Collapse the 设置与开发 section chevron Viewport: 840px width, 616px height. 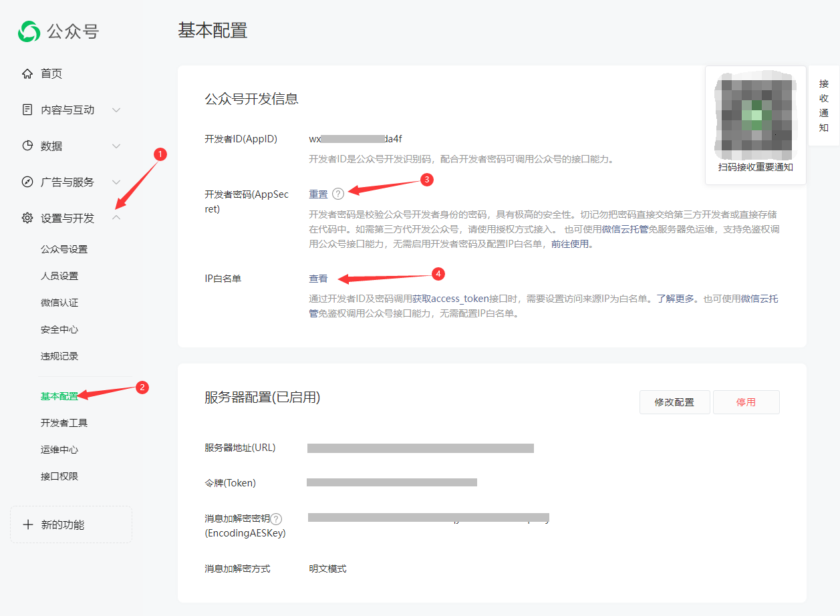(116, 218)
